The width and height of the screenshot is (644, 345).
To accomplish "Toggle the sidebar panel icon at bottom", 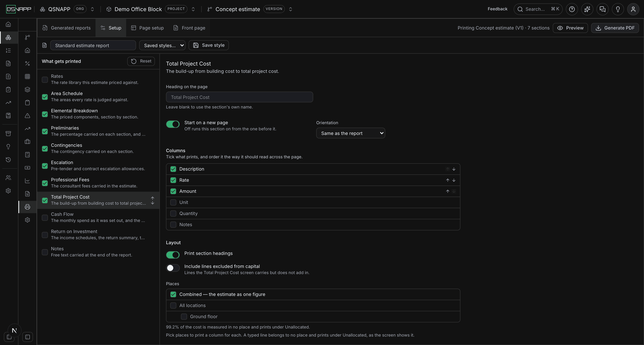I will pos(27,337).
